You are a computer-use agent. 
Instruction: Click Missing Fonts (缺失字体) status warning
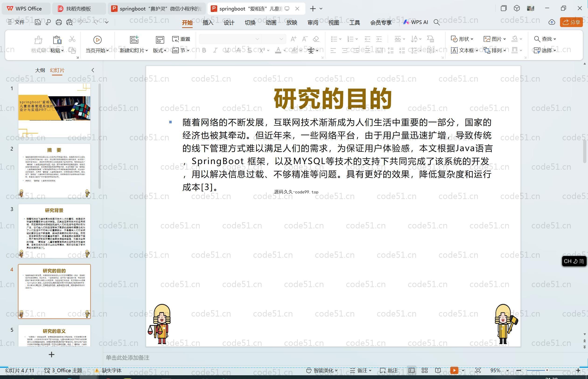pos(108,370)
